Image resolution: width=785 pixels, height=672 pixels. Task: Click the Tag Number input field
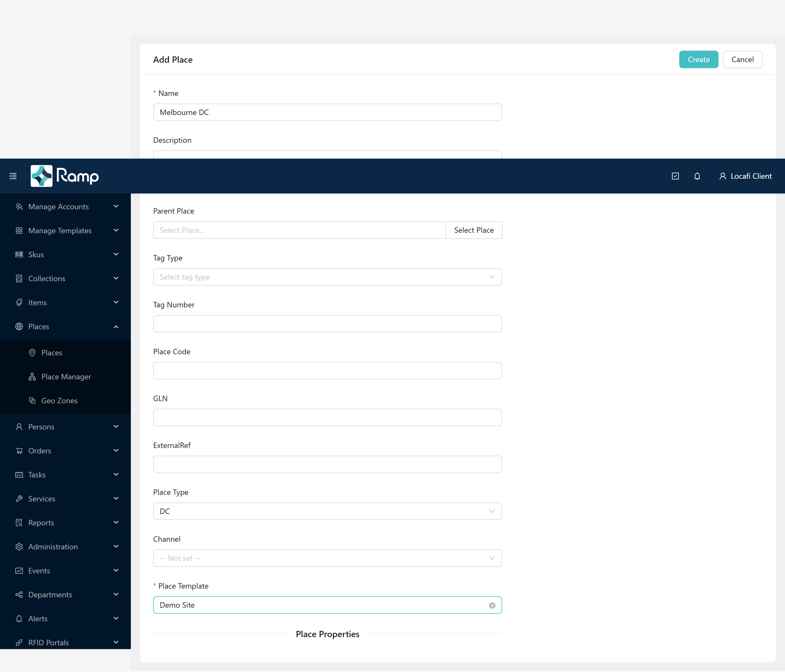click(x=327, y=324)
